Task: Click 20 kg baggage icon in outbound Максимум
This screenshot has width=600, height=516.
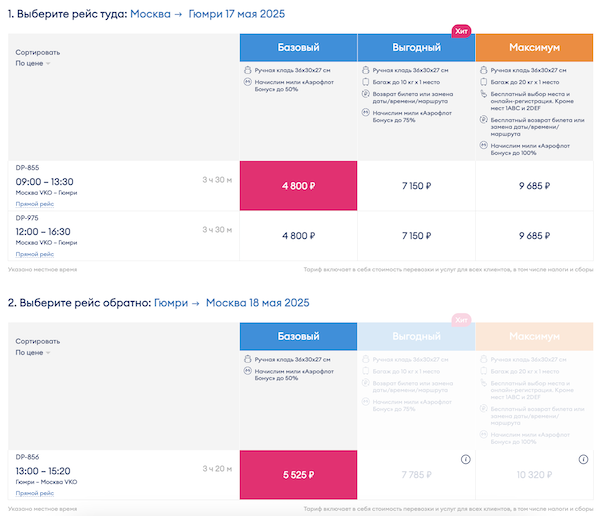Action: click(483, 83)
